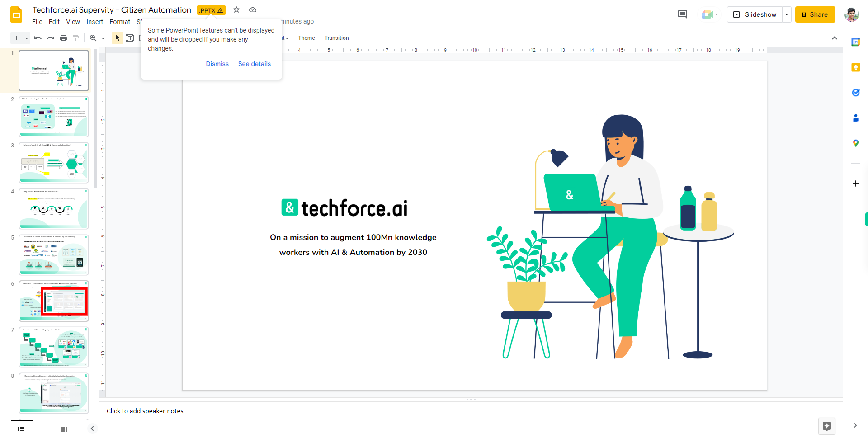Hide the menus with up chevron
The height and width of the screenshot is (438, 868).
point(835,38)
